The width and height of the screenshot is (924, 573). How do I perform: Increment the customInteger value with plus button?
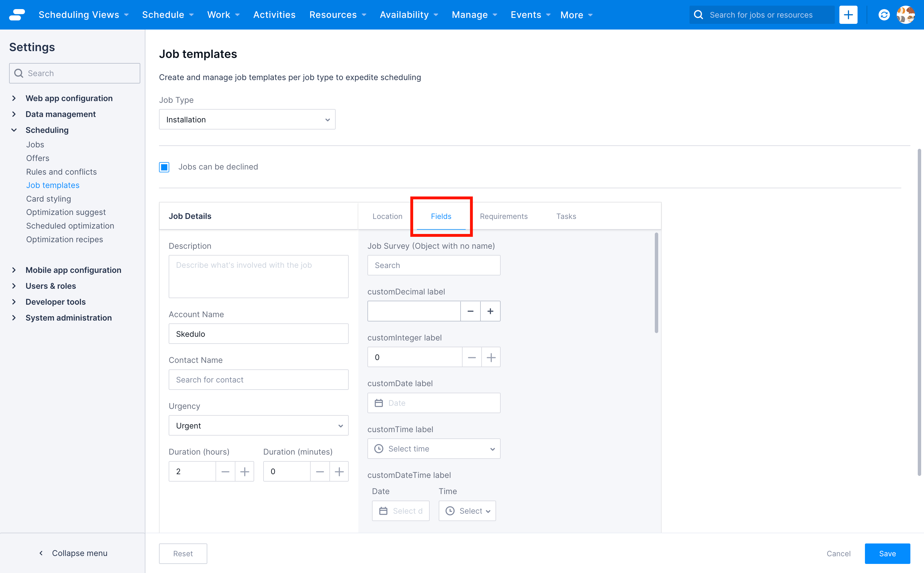click(491, 357)
